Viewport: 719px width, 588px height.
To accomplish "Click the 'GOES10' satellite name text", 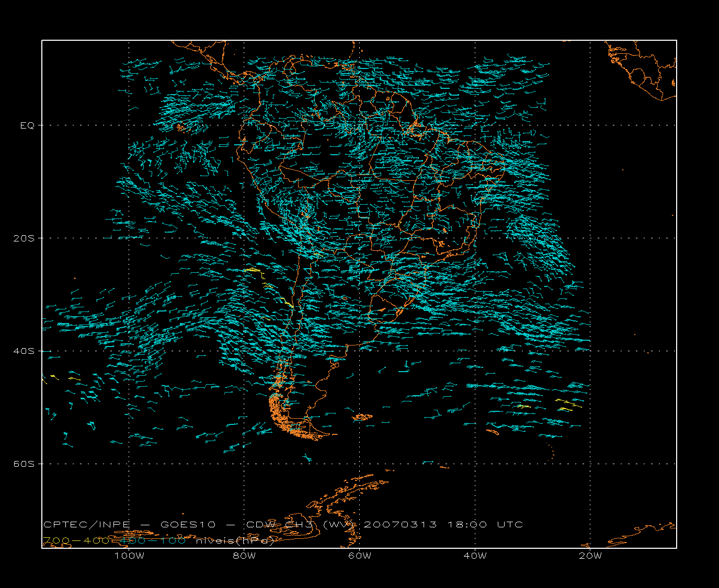I will pyautogui.click(x=187, y=525).
